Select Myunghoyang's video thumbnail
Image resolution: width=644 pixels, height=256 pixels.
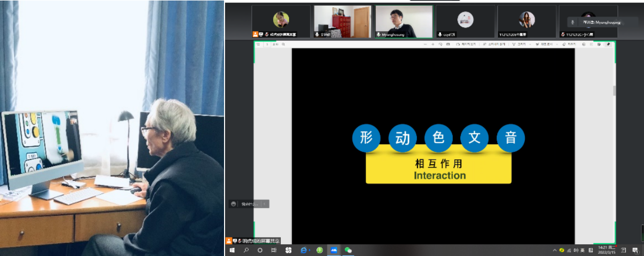(x=404, y=21)
